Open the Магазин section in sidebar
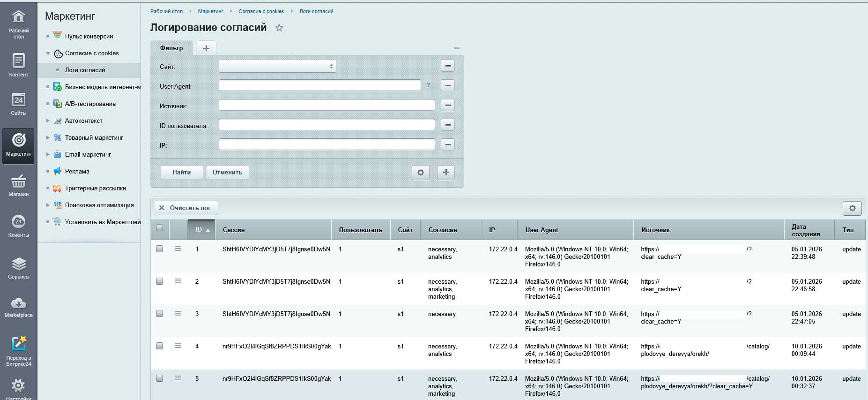 pos(18,185)
